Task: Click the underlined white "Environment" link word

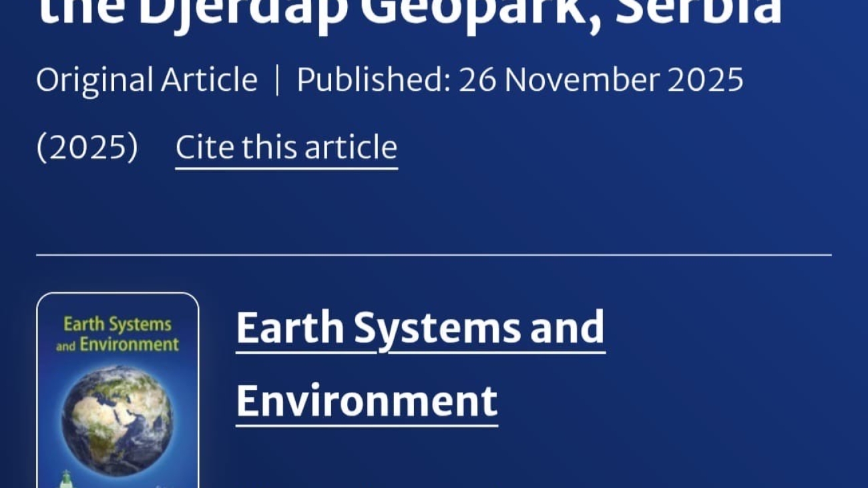Action: point(367,400)
